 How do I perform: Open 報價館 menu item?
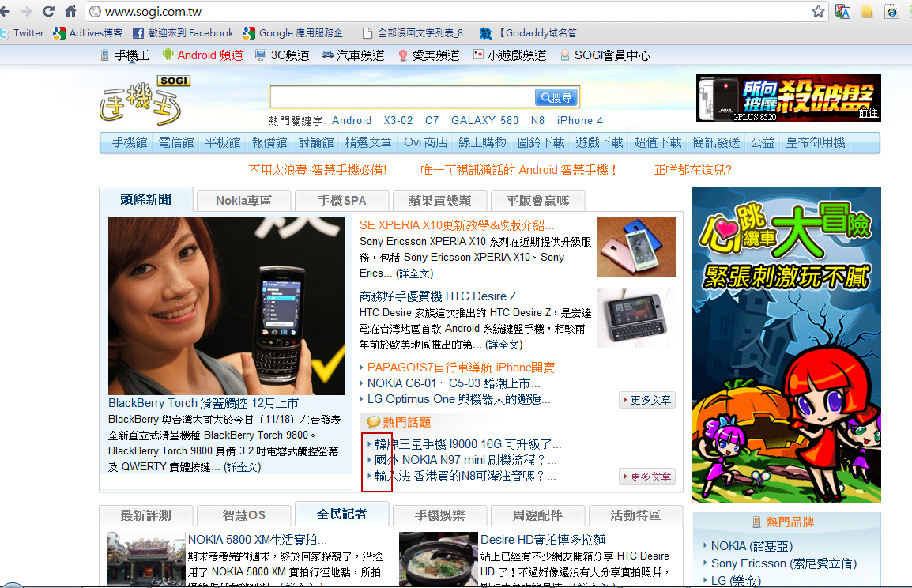point(269,142)
